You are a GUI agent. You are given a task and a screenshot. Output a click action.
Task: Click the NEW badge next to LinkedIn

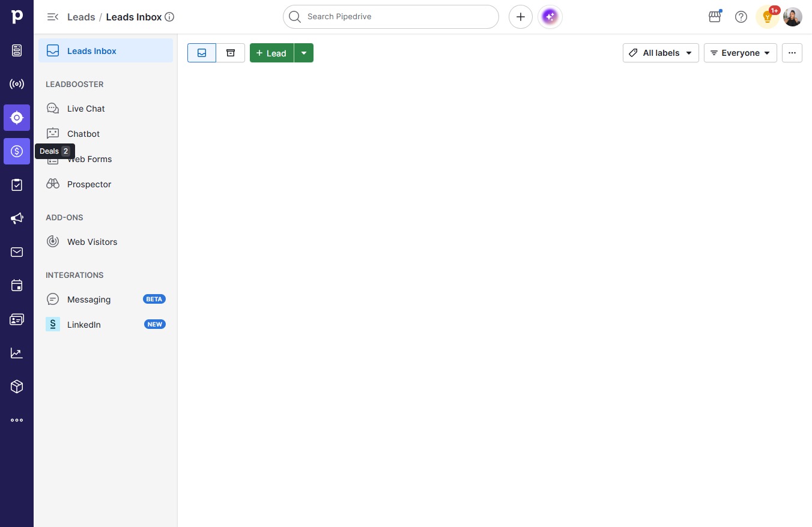point(155,324)
